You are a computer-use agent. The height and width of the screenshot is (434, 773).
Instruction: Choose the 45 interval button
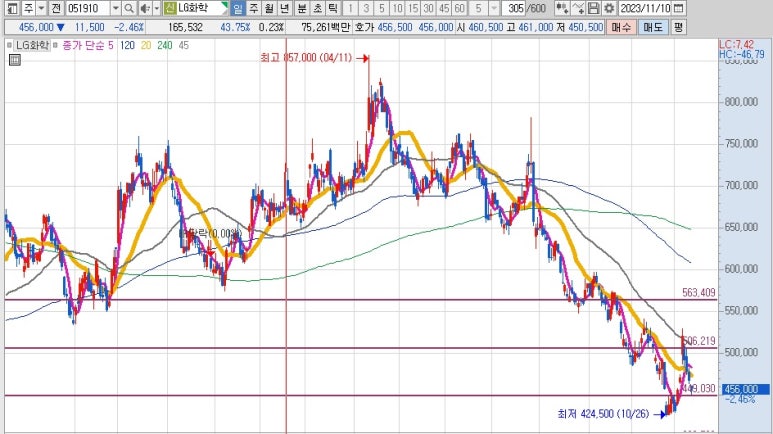coord(444,8)
